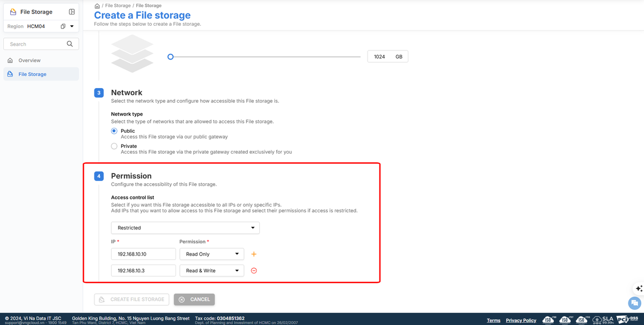This screenshot has width=644, height=325.
Task: Add another IP row with plus icon
Action: pos(254,254)
